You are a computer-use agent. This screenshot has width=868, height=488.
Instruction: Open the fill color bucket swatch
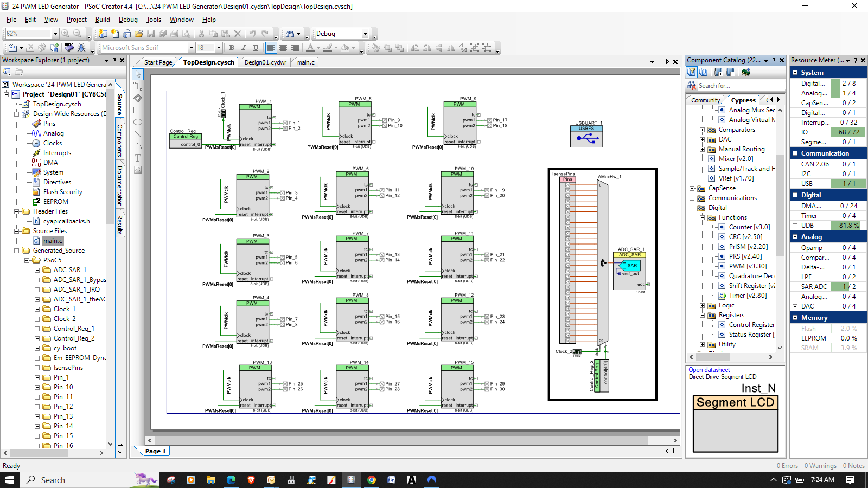346,48
